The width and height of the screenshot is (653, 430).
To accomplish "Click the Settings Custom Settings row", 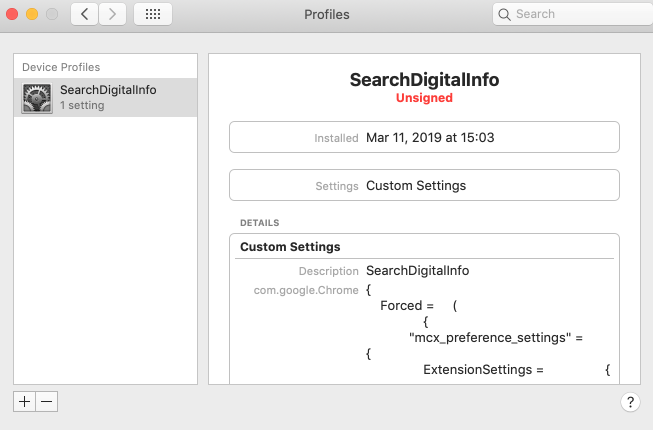I will 424,185.
